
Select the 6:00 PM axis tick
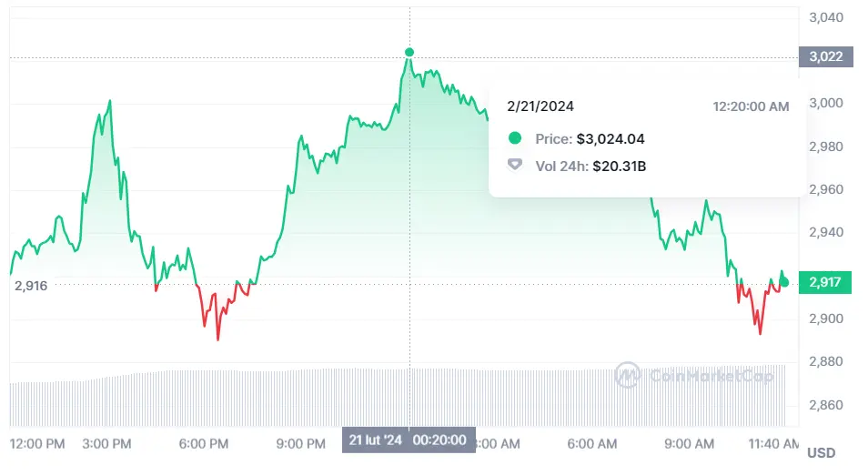point(204,443)
